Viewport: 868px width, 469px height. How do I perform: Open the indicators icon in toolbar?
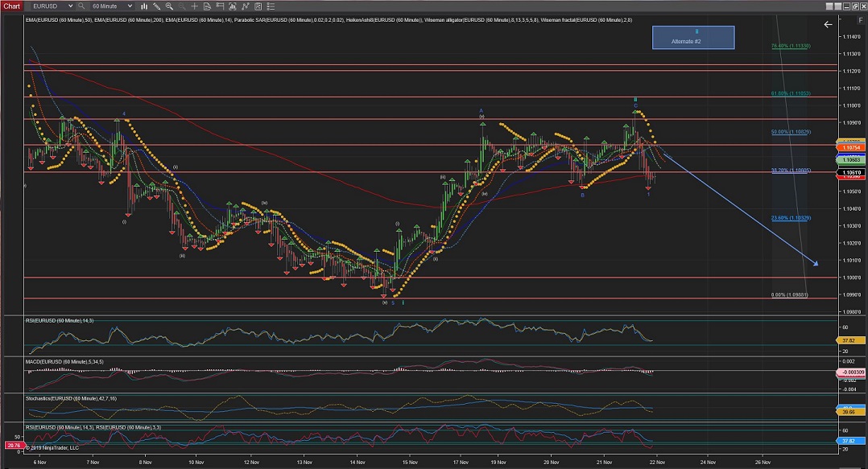[x=246, y=6]
